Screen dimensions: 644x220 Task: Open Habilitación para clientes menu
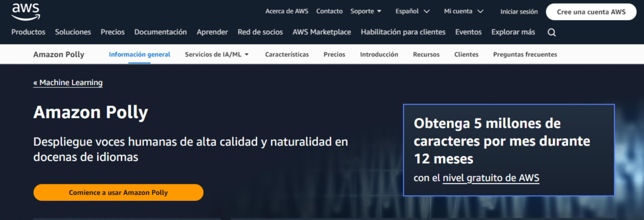(x=403, y=32)
